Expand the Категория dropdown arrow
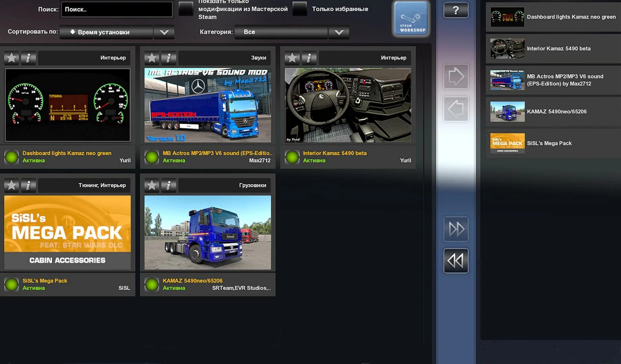This screenshot has height=364, width=621. (339, 32)
